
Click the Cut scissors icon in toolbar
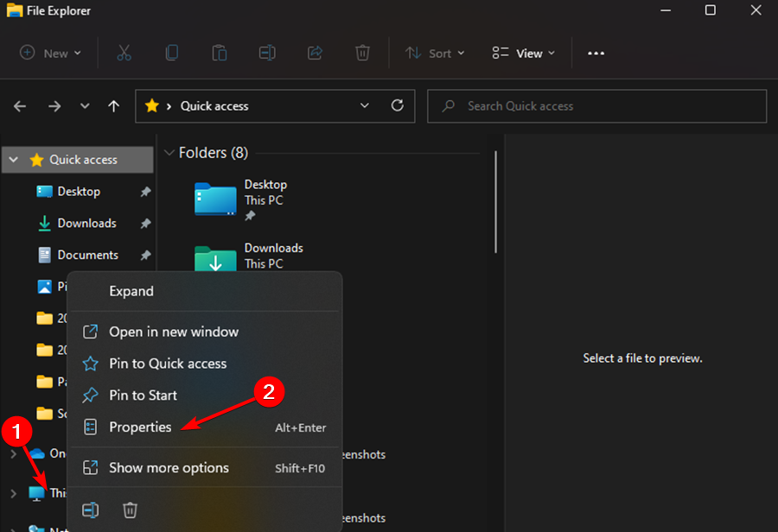[x=124, y=53]
